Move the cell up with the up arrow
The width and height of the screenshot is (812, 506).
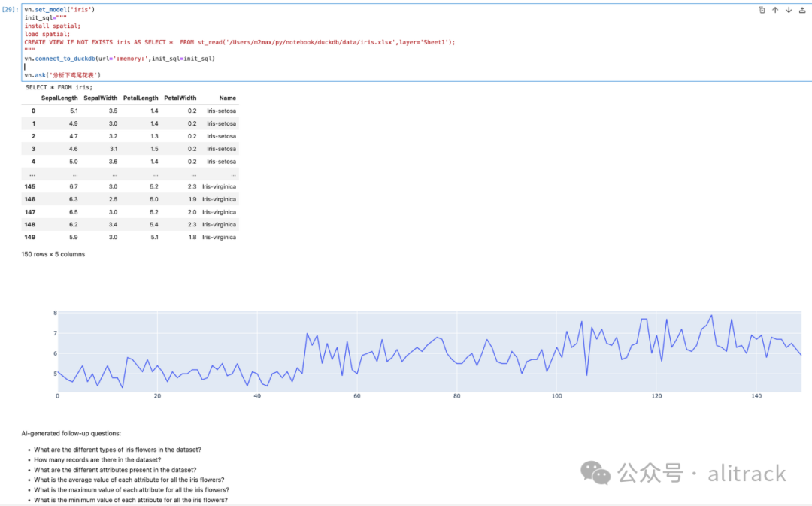[x=775, y=10]
